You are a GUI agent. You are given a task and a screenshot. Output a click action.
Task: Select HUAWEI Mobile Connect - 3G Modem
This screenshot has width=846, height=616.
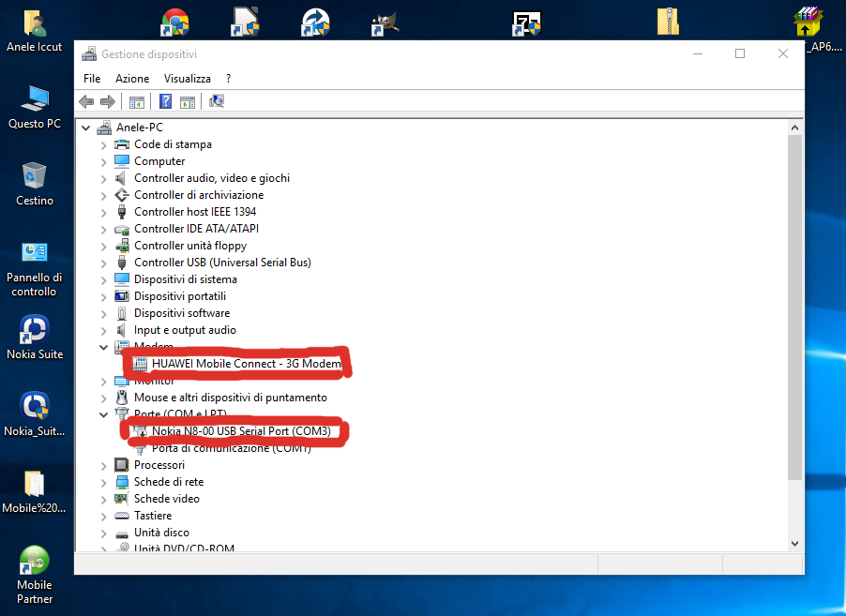246,364
